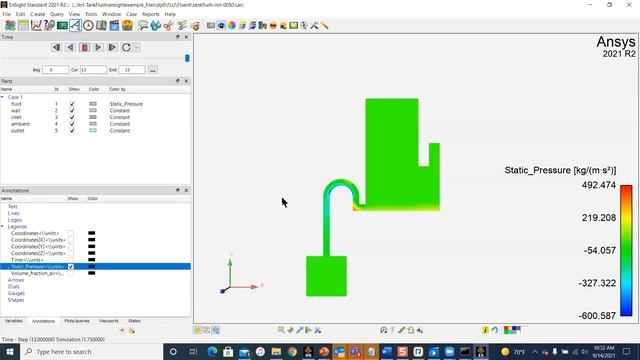Toggle Show checkbox for wall part
The width and height of the screenshot is (640, 360).
point(72,111)
